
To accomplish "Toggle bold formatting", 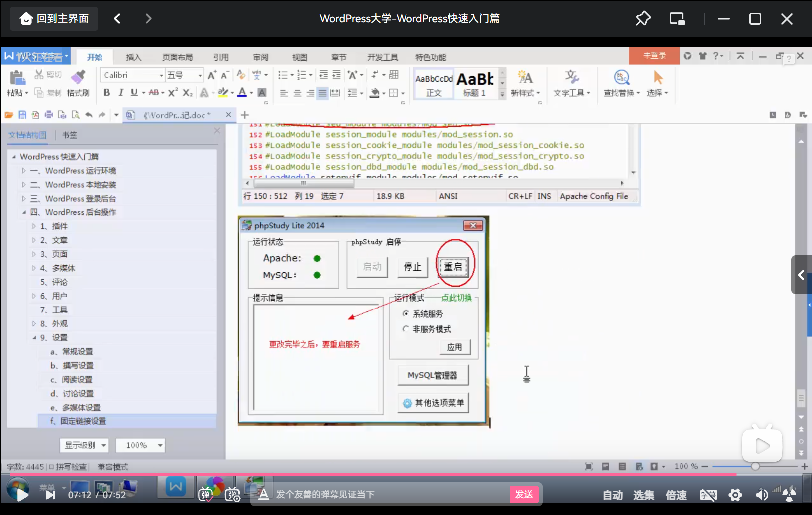I will [x=107, y=92].
